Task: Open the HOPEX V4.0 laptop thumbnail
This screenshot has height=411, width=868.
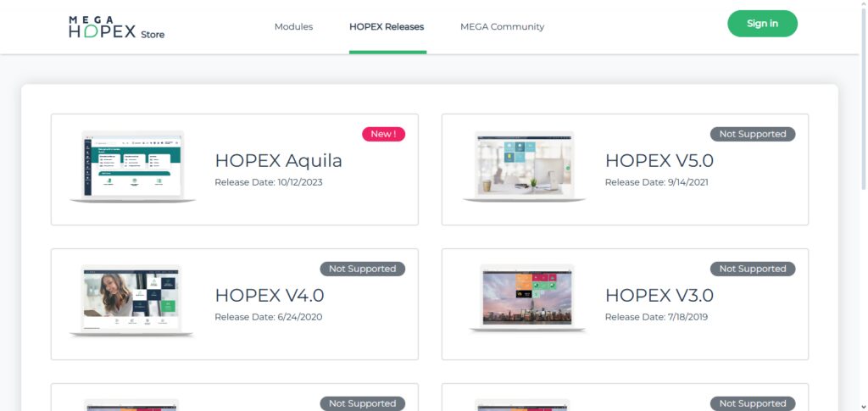Action: pos(131,300)
